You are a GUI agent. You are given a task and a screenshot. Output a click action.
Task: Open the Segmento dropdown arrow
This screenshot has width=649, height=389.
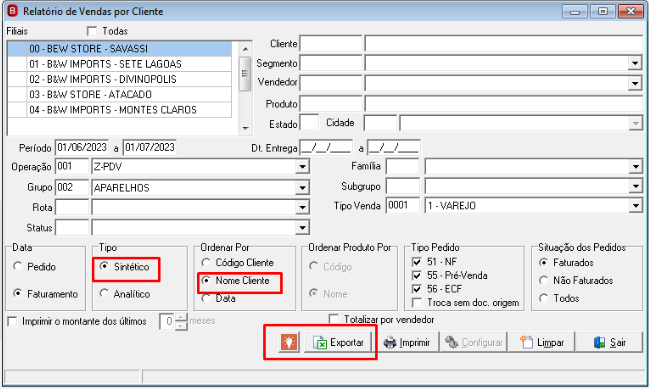(x=635, y=63)
